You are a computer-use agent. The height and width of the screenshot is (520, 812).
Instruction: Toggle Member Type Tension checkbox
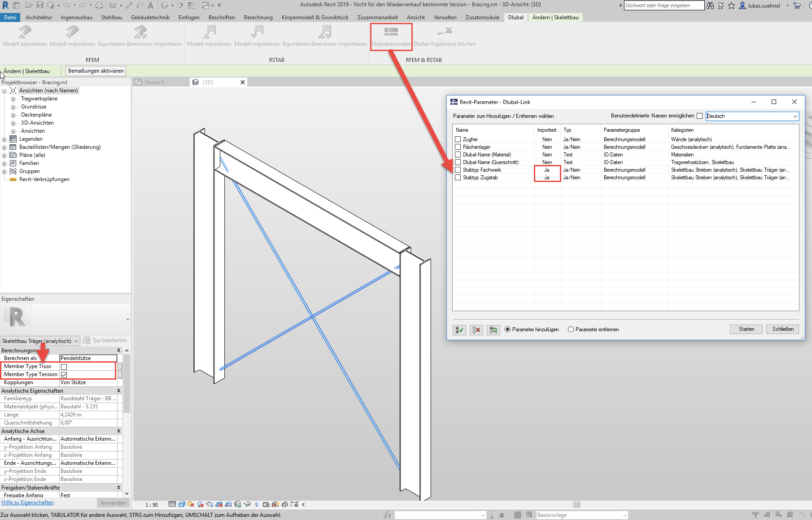tap(64, 375)
